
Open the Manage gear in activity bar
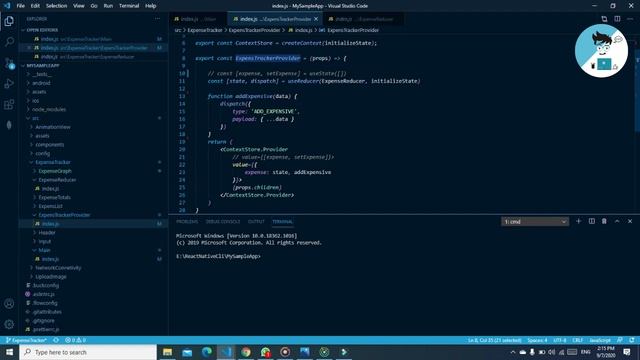[x=9, y=324]
